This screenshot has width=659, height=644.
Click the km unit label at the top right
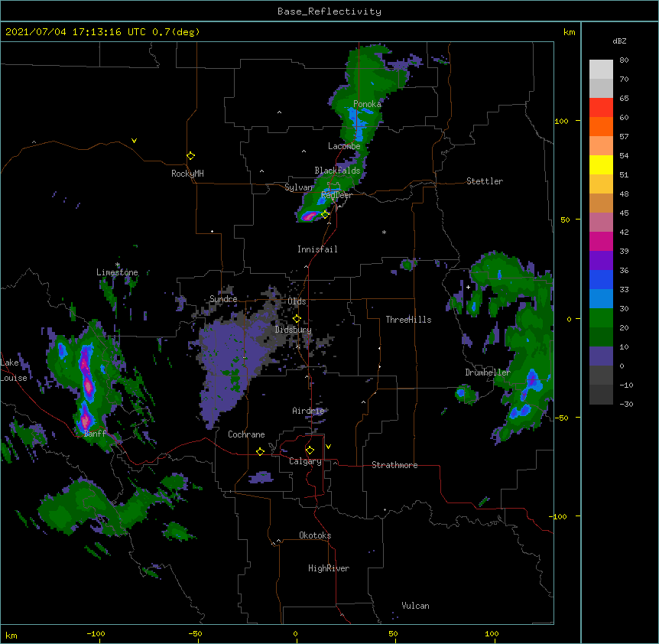(x=570, y=32)
